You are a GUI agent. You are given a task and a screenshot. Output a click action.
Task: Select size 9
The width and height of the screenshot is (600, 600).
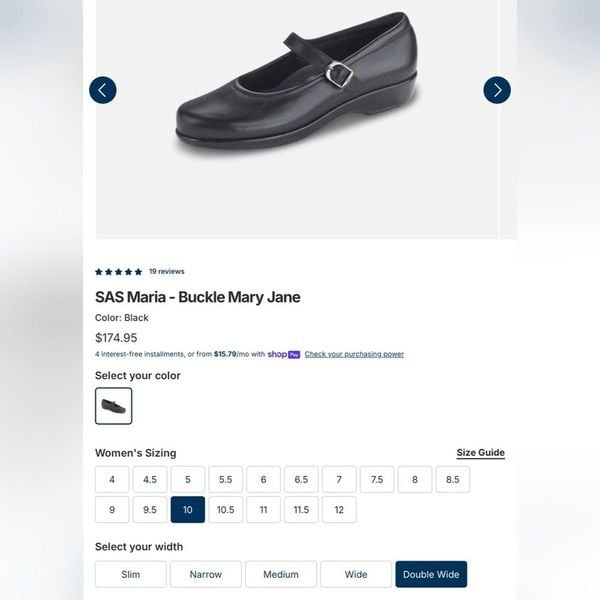(112, 510)
